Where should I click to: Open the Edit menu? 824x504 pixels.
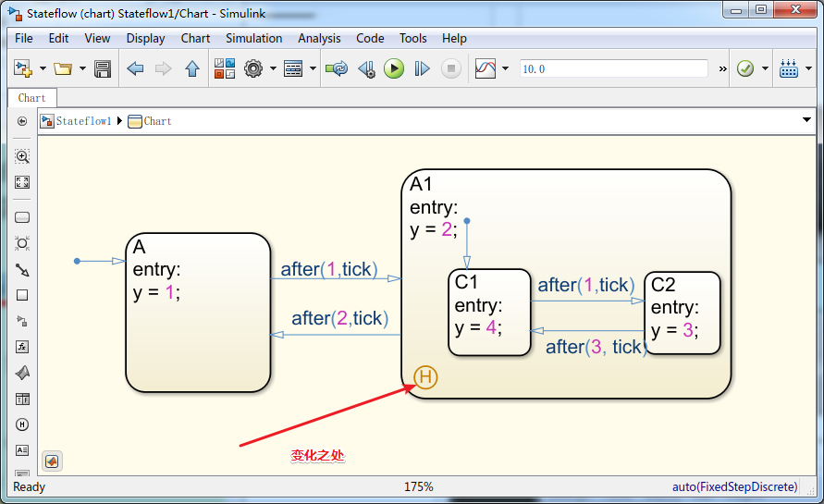58,38
